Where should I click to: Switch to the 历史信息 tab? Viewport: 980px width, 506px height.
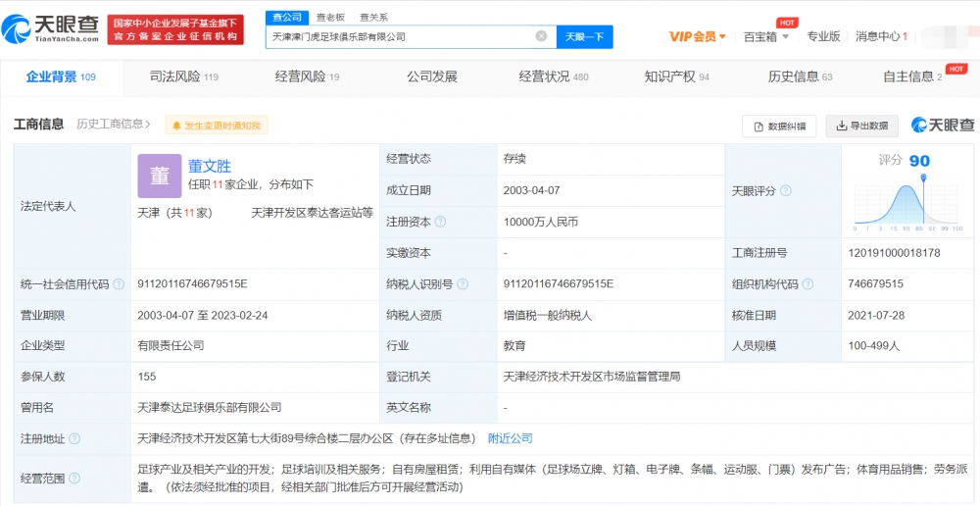[x=800, y=76]
